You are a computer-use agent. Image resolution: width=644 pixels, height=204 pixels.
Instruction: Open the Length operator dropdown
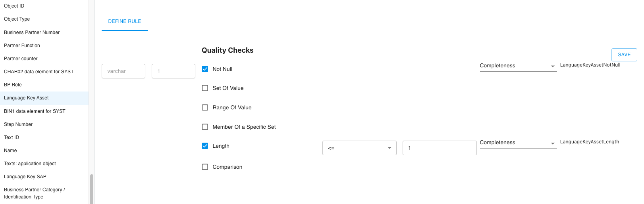pyautogui.click(x=359, y=148)
